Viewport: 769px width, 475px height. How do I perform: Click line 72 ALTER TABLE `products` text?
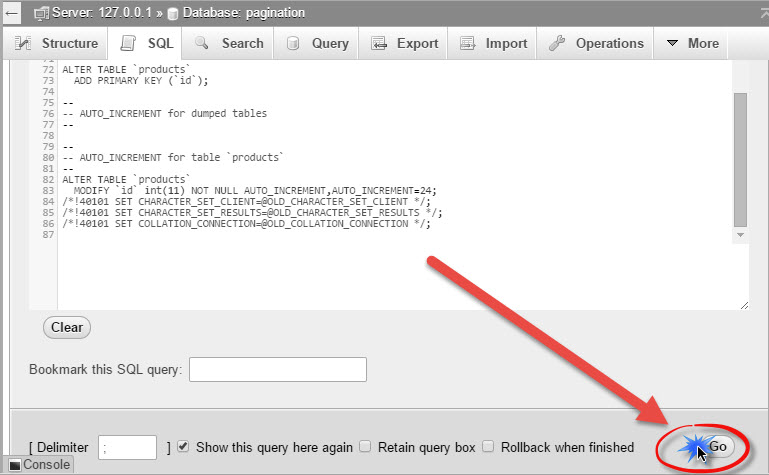coord(126,70)
